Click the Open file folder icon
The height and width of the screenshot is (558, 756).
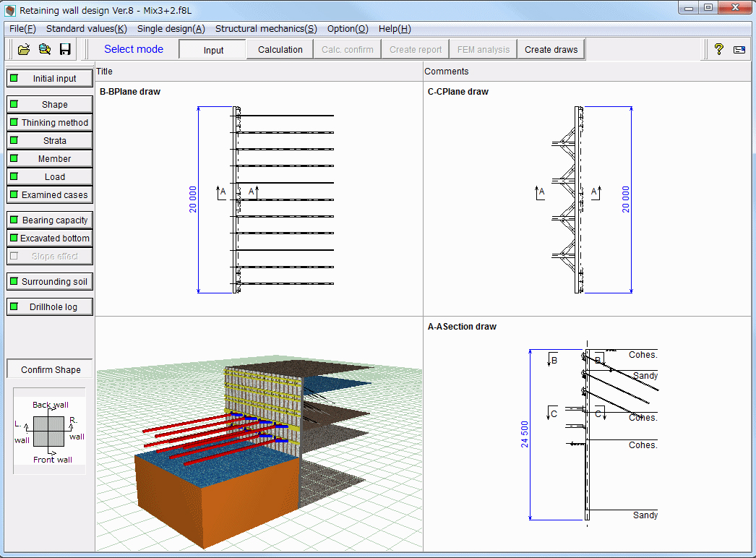pos(23,49)
